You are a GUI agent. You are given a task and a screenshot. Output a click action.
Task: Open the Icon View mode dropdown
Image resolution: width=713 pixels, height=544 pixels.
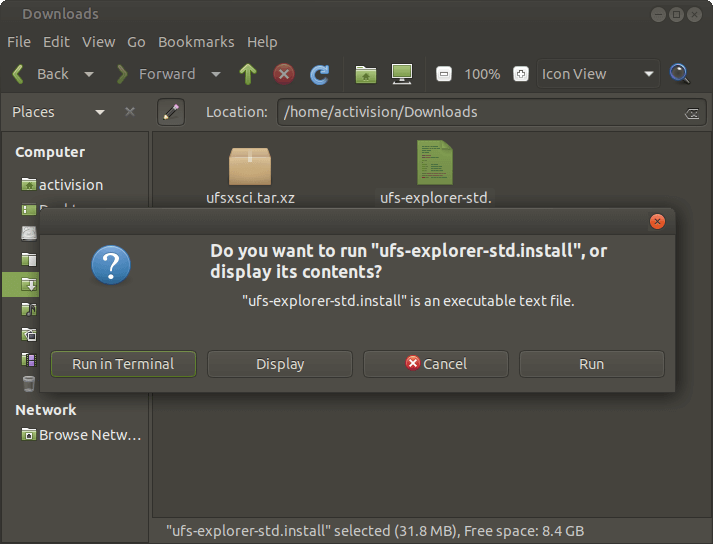tap(598, 74)
